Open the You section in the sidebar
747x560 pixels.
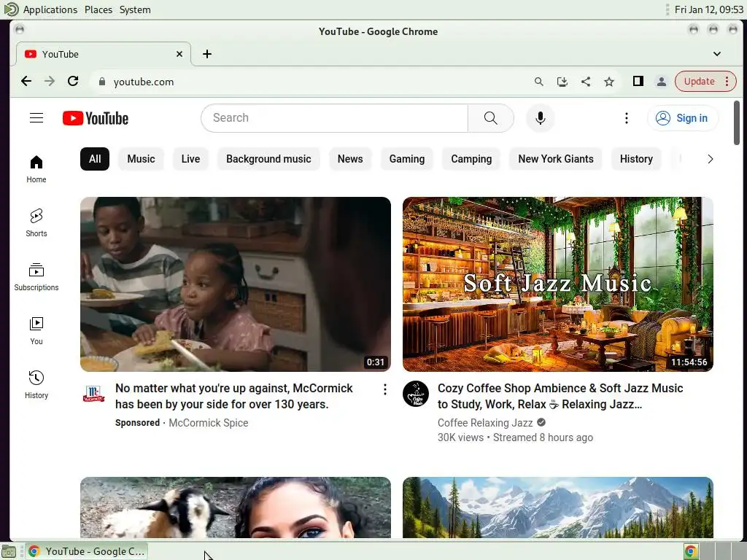click(36, 331)
